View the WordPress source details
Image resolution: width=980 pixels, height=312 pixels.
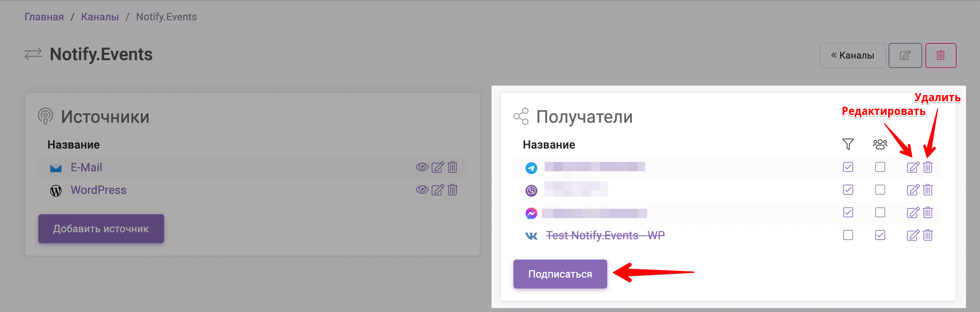click(422, 190)
